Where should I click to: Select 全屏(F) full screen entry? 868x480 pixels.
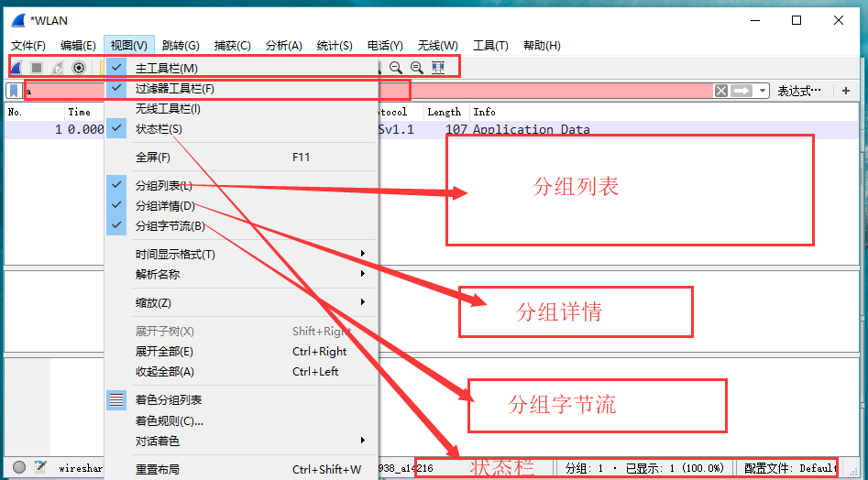point(241,157)
